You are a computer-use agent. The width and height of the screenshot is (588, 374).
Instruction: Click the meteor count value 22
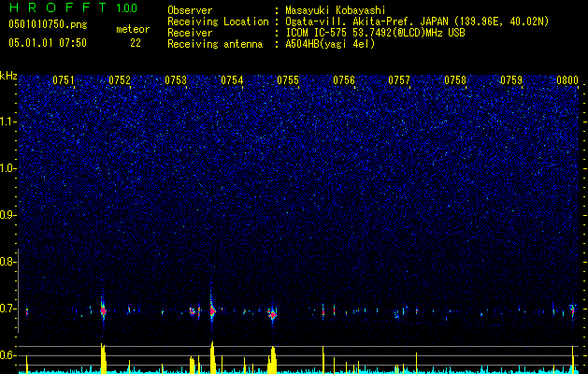click(136, 43)
